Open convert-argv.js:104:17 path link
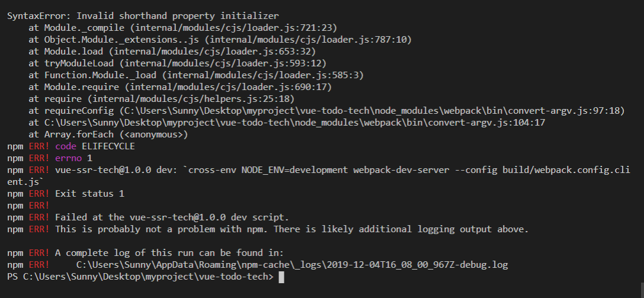Screen dimensions: 644x298 pyautogui.click(x=295, y=123)
